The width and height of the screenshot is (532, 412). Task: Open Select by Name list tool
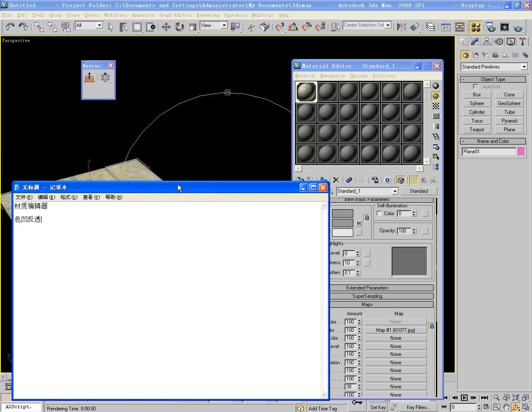point(123,27)
